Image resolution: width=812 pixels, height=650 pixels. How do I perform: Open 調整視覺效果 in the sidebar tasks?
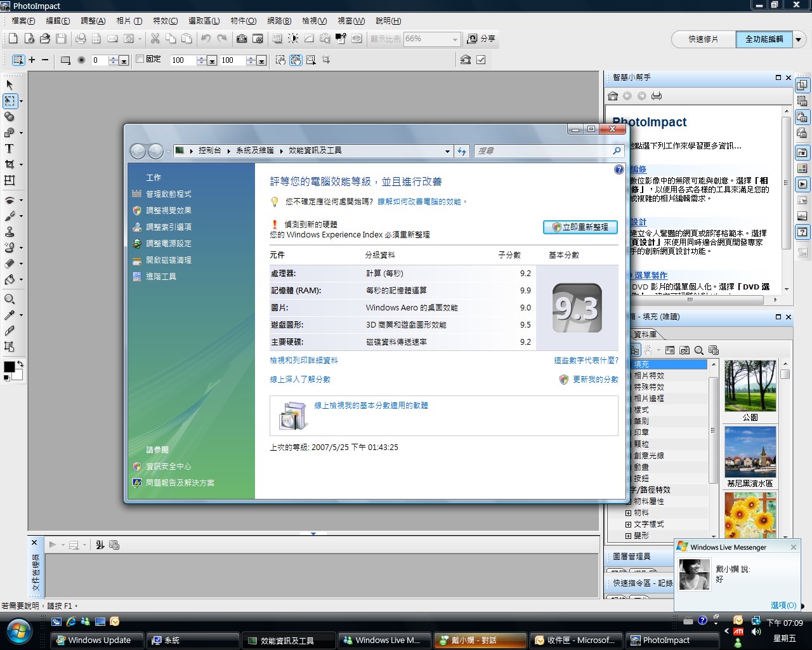[x=169, y=210]
